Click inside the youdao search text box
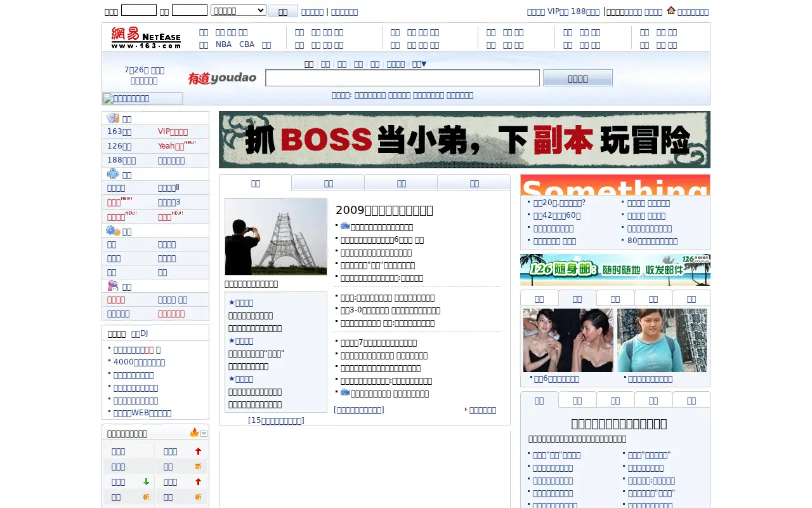This screenshot has height=508, width=812. [x=402, y=78]
